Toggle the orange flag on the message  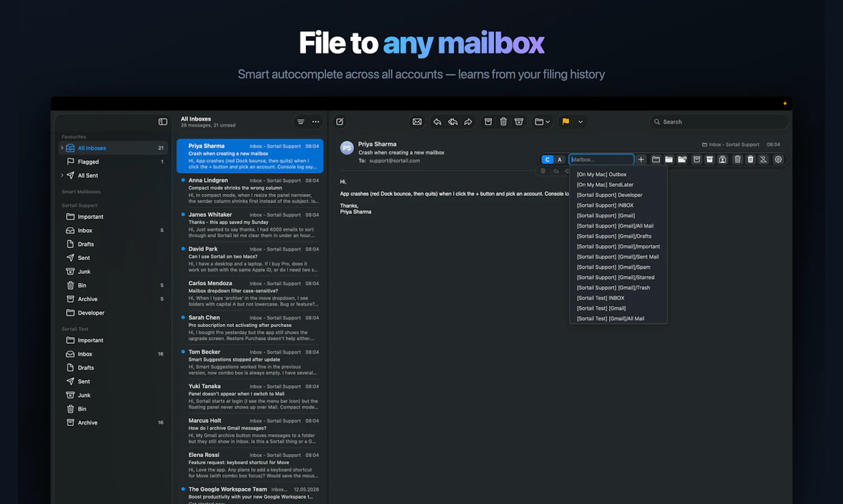click(565, 122)
